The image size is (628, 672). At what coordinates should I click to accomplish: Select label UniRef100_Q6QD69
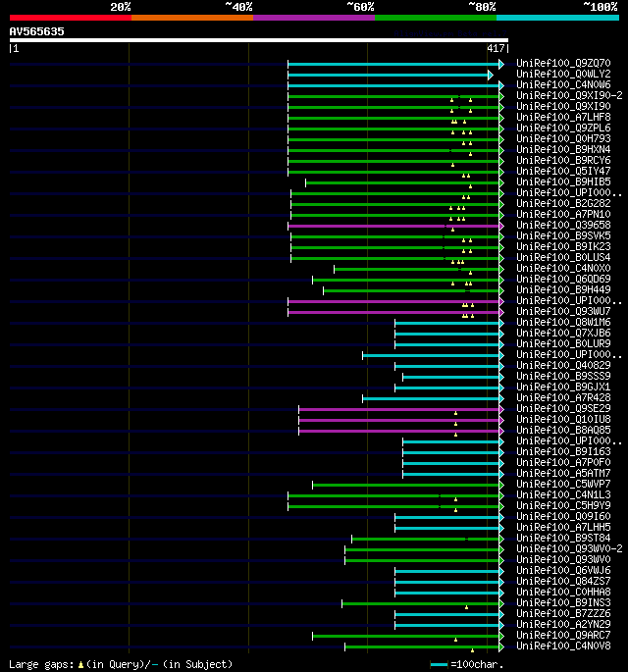(x=563, y=279)
